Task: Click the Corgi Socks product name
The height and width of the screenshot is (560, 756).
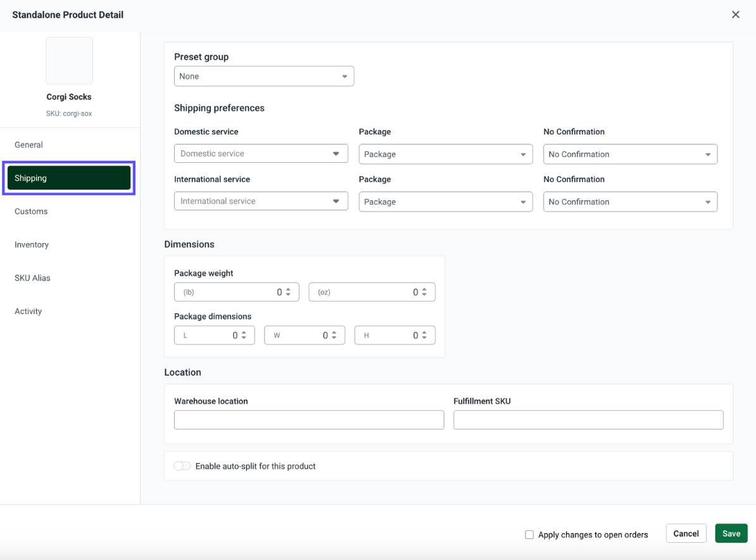Action: (69, 96)
